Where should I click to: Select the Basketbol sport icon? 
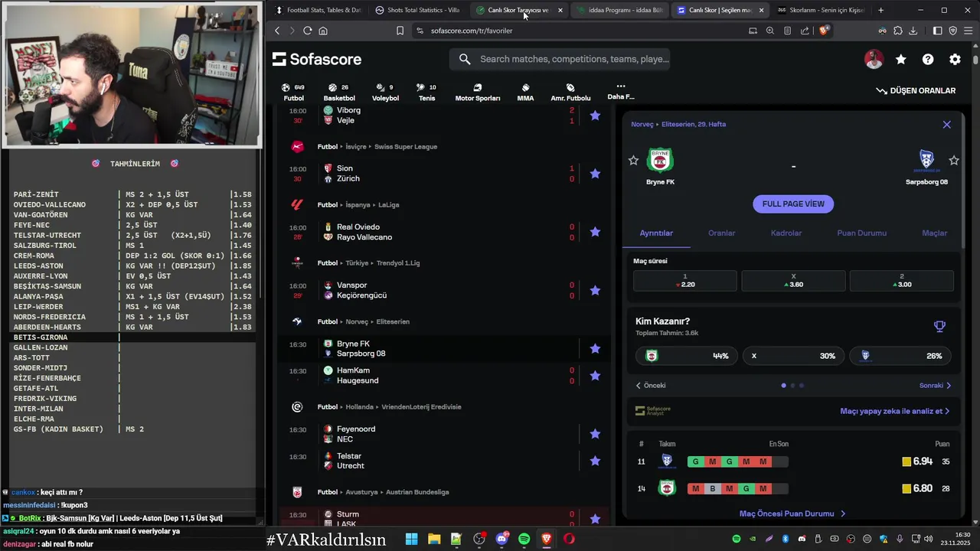[x=339, y=92]
